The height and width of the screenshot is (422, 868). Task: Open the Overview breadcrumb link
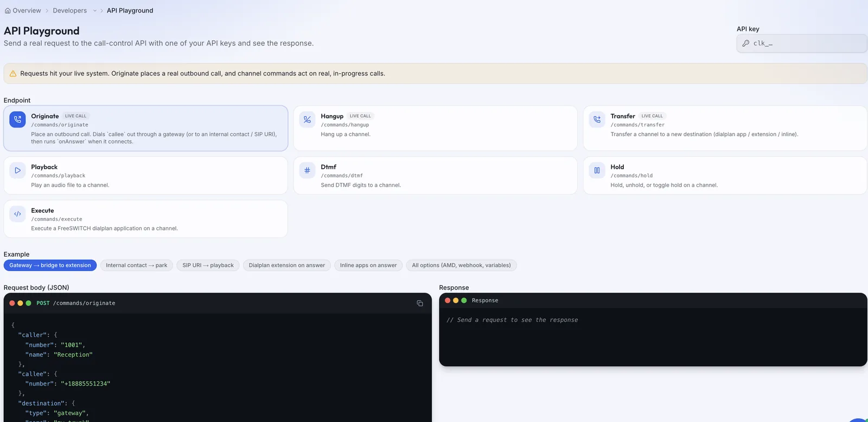point(27,10)
